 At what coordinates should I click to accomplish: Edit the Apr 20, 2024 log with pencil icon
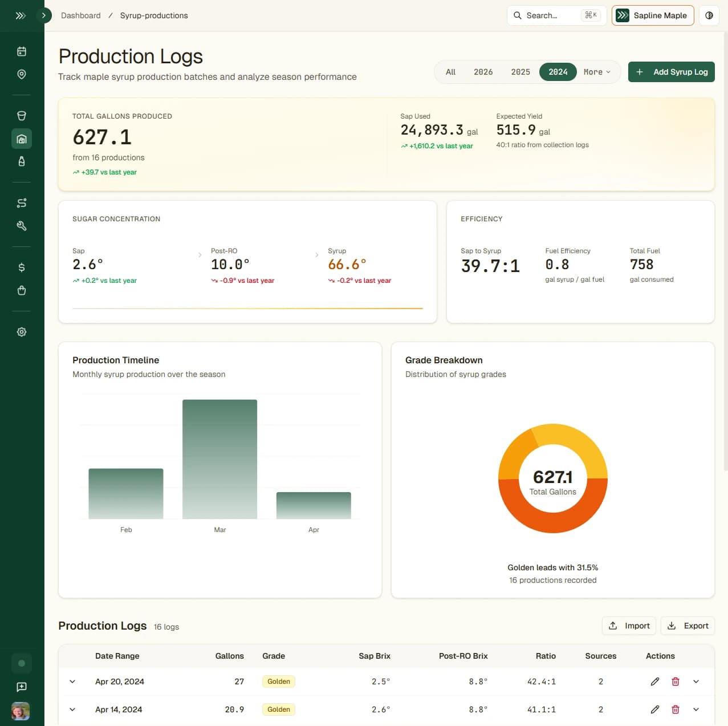(x=654, y=681)
